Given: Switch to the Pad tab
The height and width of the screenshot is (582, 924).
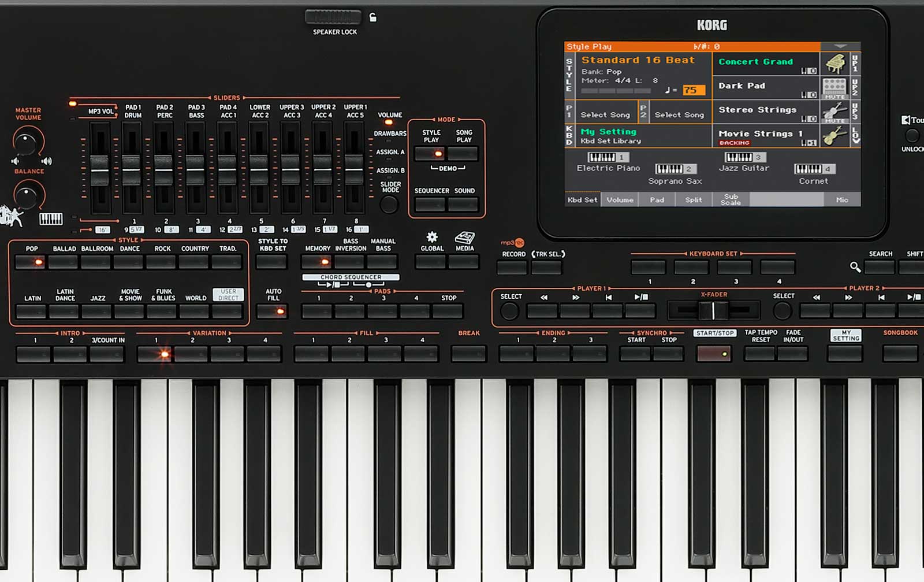Looking at the screenshot, I should tap(657, 199).
